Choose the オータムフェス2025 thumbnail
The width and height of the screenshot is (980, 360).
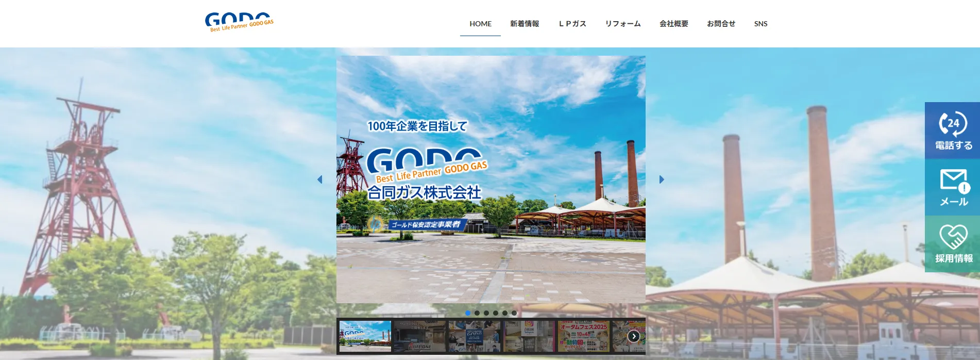click(x=584, y=336)
